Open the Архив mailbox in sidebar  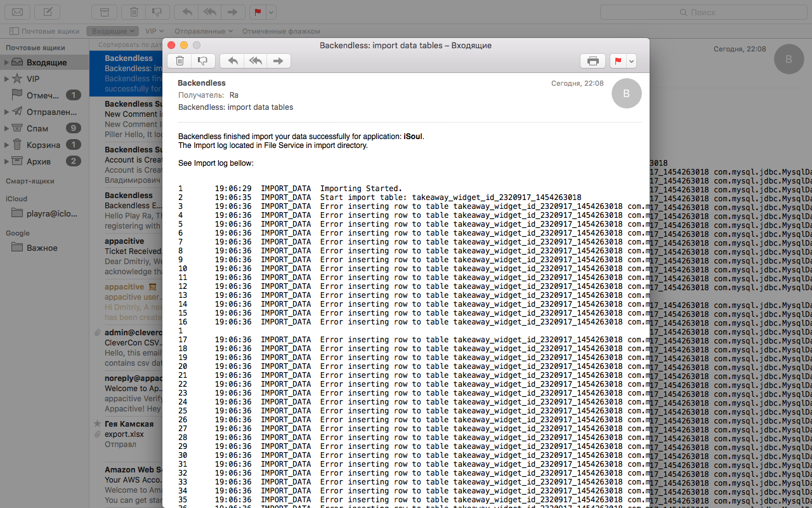(x=44, y=162)
